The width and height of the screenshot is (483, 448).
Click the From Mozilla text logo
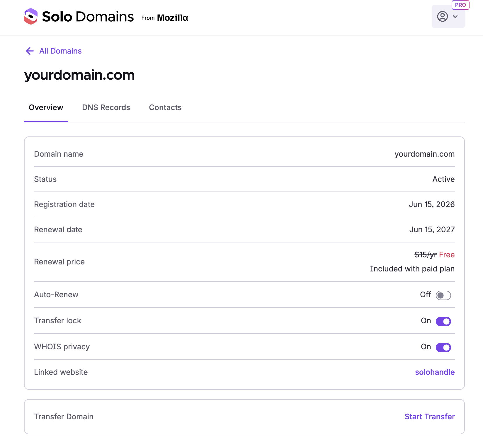tap(165, 18)
